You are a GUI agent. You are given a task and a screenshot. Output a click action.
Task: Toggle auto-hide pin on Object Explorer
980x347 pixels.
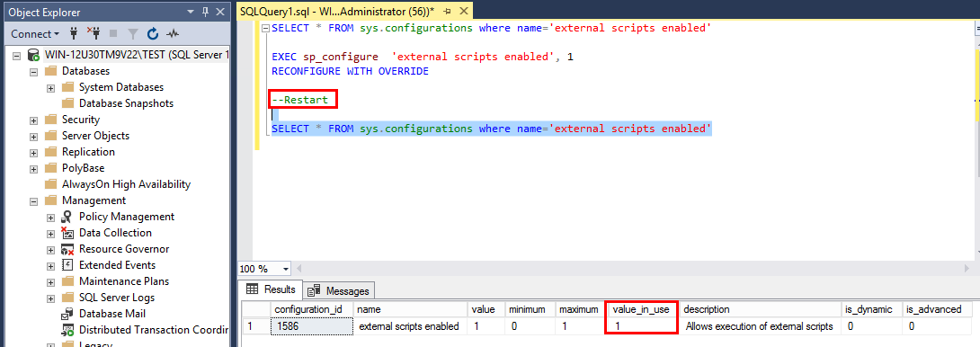(205, 12)
